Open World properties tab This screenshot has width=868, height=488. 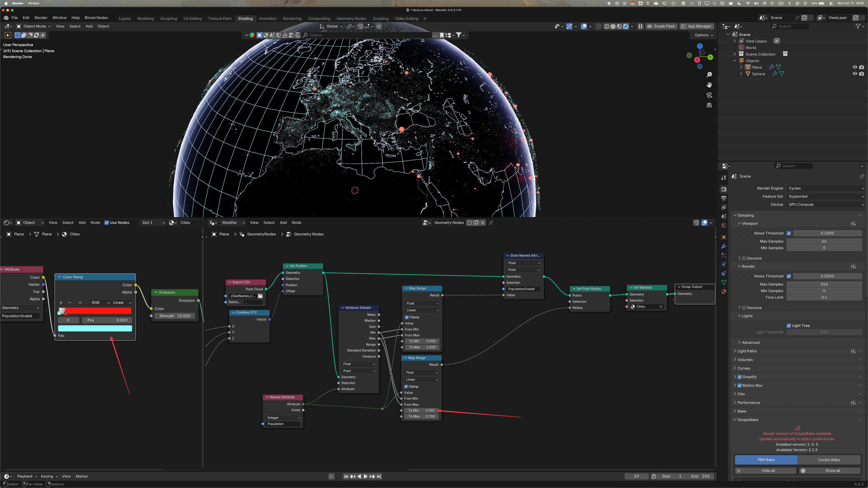coord(724,225)
